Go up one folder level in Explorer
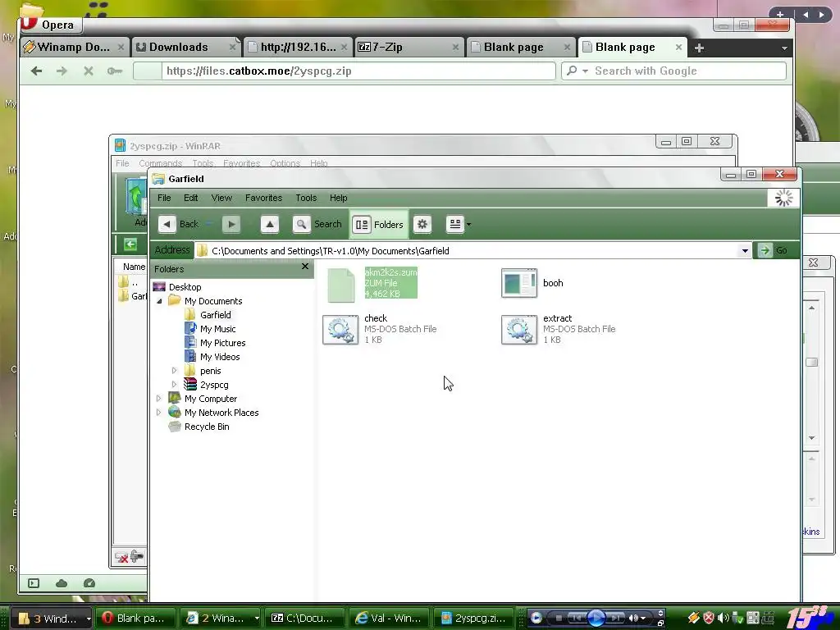Image resolution: width=840 pixels, height=630 pixels. (269, 224)
